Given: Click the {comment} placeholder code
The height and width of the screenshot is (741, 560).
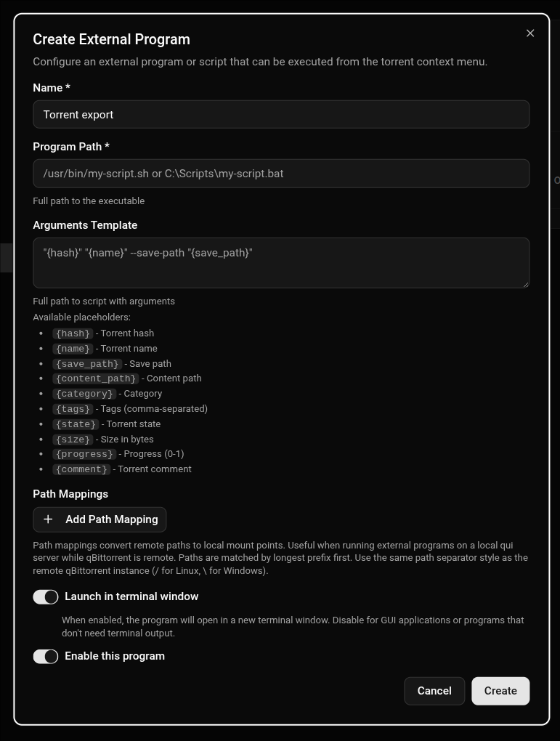Looking at the screenshot, I should 82,469.
